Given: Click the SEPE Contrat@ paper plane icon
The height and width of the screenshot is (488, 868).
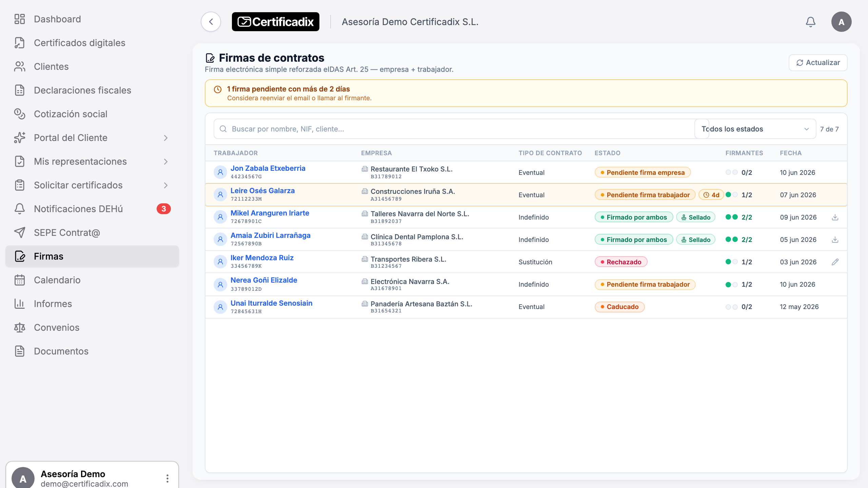Looking at the screenshot, I should [x=20, y=232].
